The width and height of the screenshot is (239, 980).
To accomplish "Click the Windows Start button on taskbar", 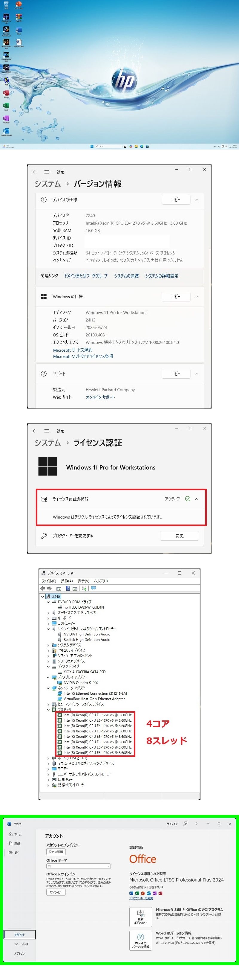I will click(92, 147).
